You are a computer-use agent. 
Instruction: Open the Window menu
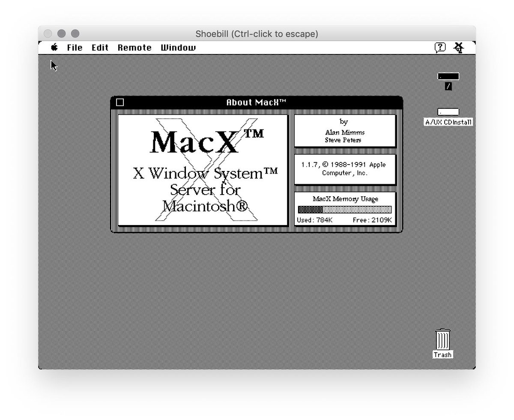pyautogui.click(x=178, y=48)
